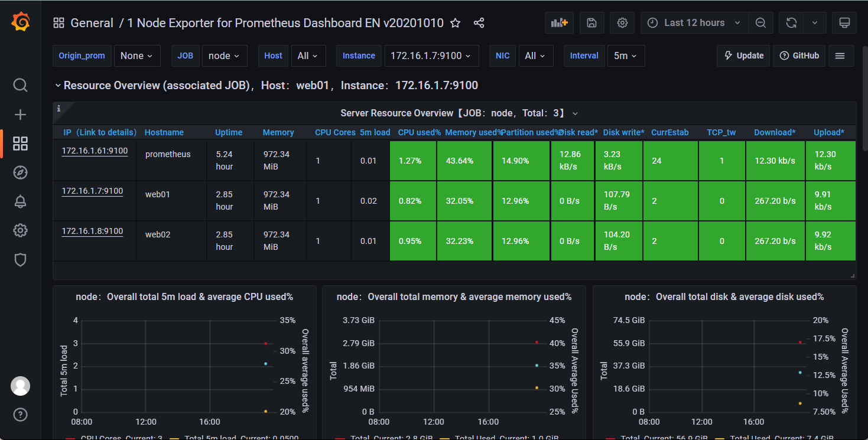Open the Dashboards icon in the sidebar
The width and height of the screenshot is (868, 440).
pos(20,144)
